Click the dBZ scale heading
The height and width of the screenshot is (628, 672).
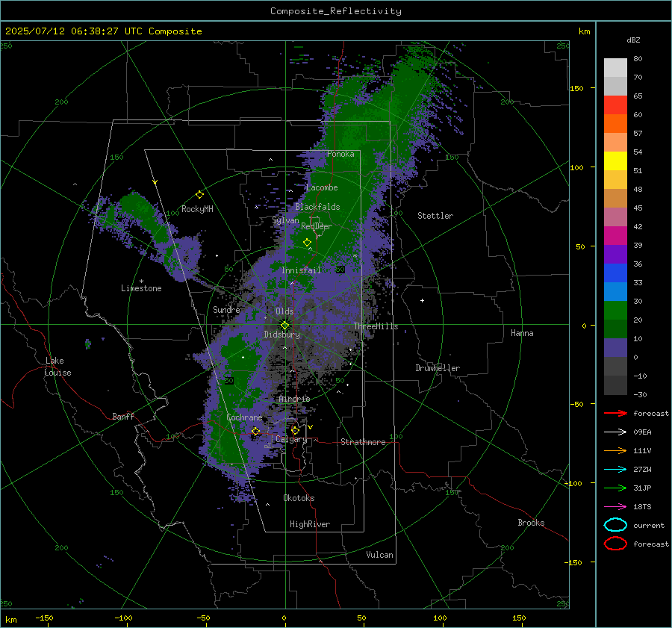pos(633,40)
